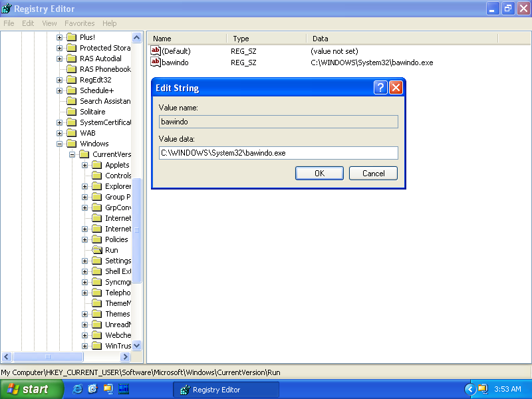Close the Edit String dialog with X
532x399 pixels.
(396, 88)
